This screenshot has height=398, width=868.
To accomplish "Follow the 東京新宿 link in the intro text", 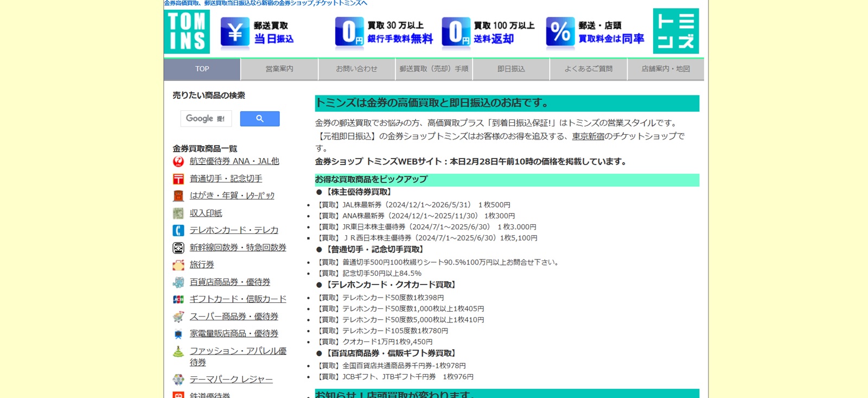I will click(x=588, y=136).
